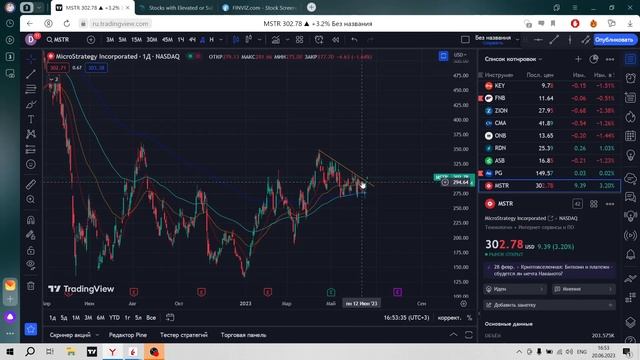The height and width of the screenshot is (360, 640).
Task: Open the Список котировок watchlist dropdown
Action: coord(513,59)
